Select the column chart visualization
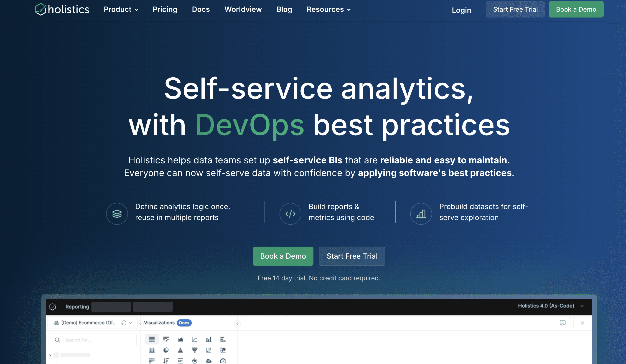Image resolution: width=626 pixels, height=364 pixels. click(209, 339)
